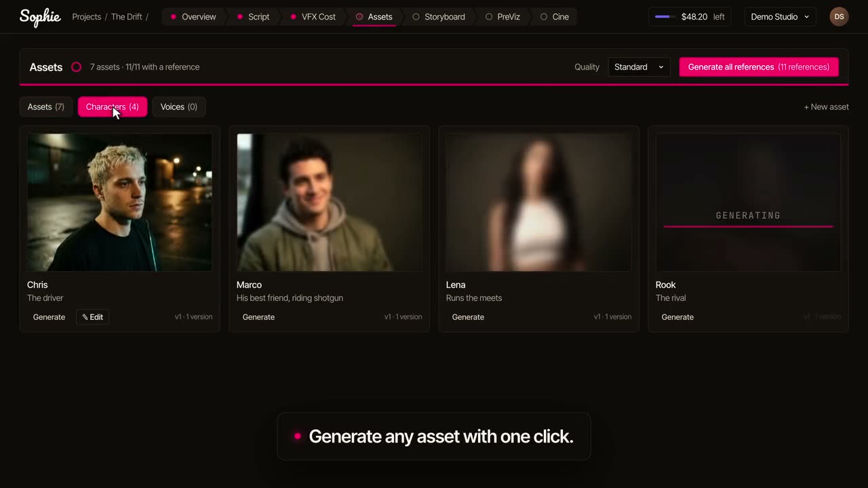Open the Overview tab
Image resolution: width=868 pixels, height=488 pixels.
tap(193, 17)
